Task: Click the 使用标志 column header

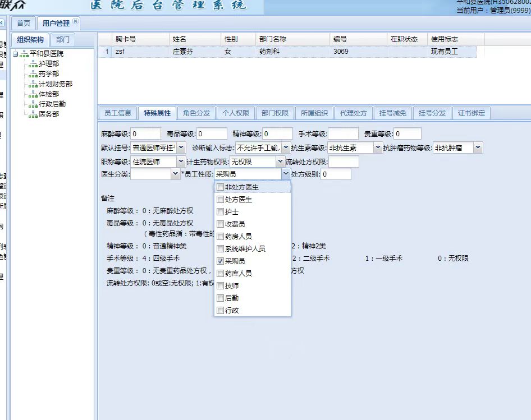Action: click(456, 39)
